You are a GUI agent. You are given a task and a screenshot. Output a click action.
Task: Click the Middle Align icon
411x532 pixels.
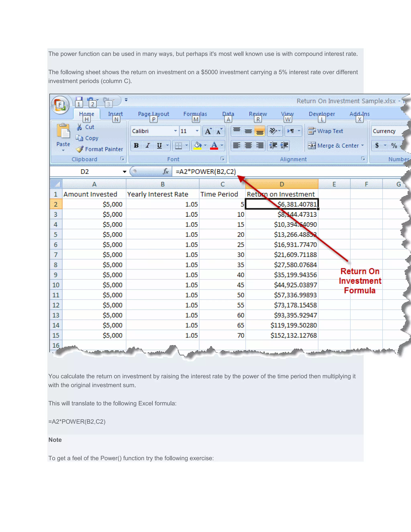coord(248,131)
